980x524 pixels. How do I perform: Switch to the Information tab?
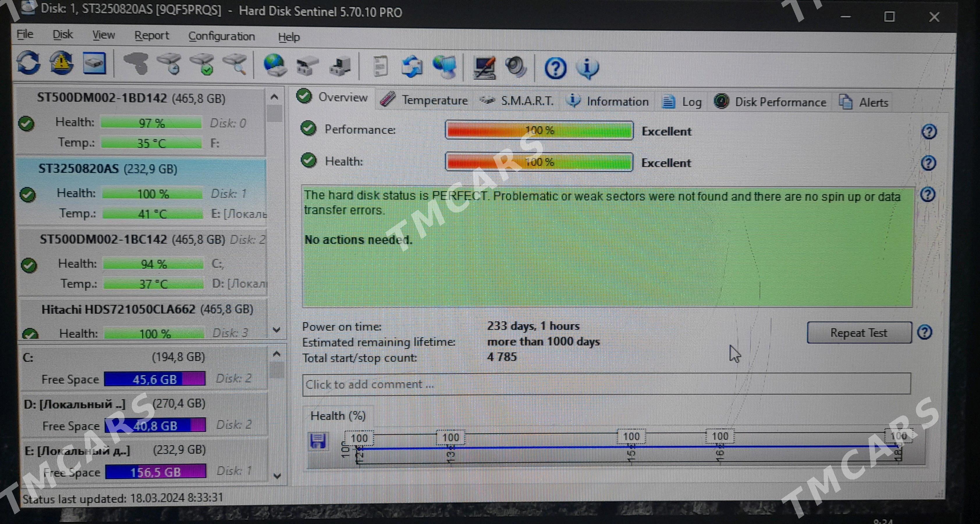click(607, 102)
